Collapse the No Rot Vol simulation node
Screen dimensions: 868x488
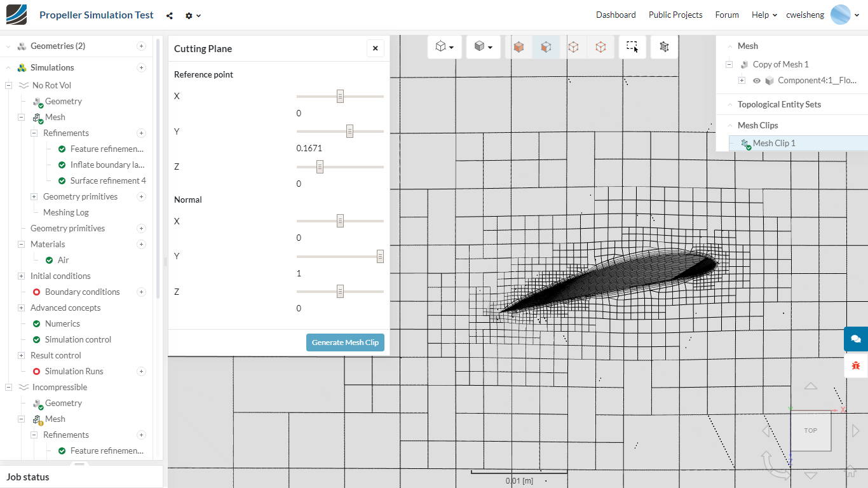pos(8,86)
